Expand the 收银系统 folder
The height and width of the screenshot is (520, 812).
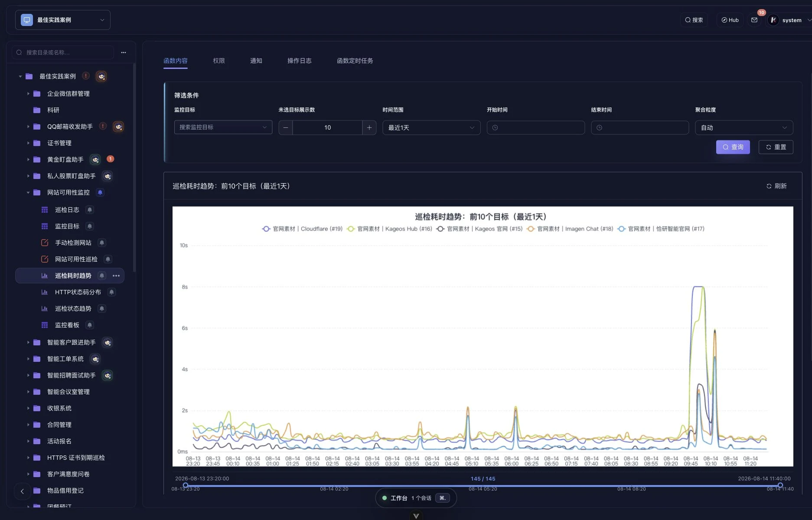(x=28, y=408)
